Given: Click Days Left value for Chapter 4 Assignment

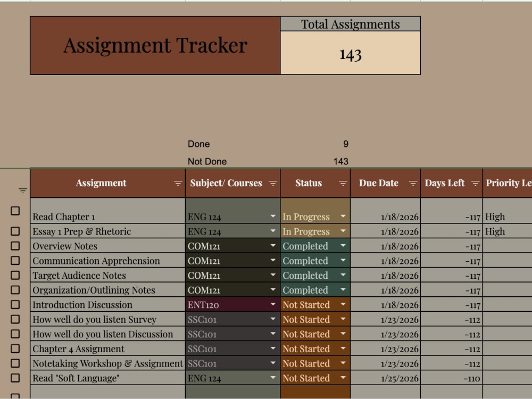Looking at the screenshot, I should [x=451, y=348].
